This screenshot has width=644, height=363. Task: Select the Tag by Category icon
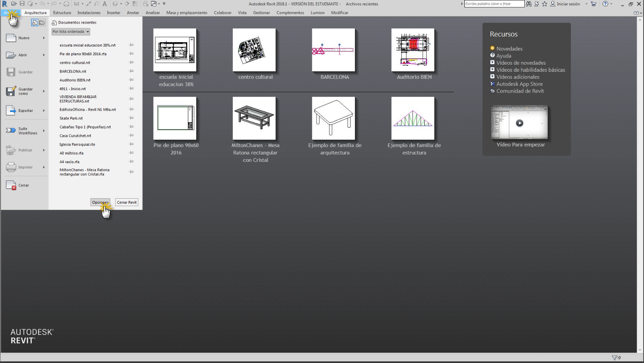pyautogui.click(x=97, y=4)
